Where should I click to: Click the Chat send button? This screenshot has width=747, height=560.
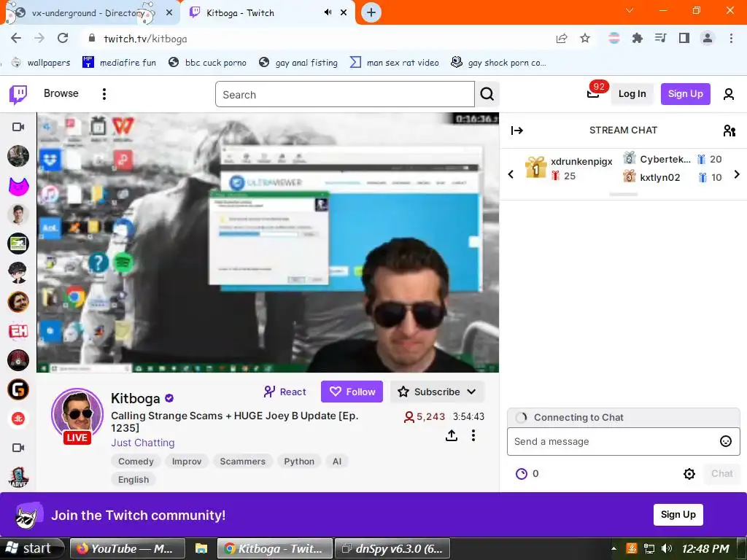721,473
